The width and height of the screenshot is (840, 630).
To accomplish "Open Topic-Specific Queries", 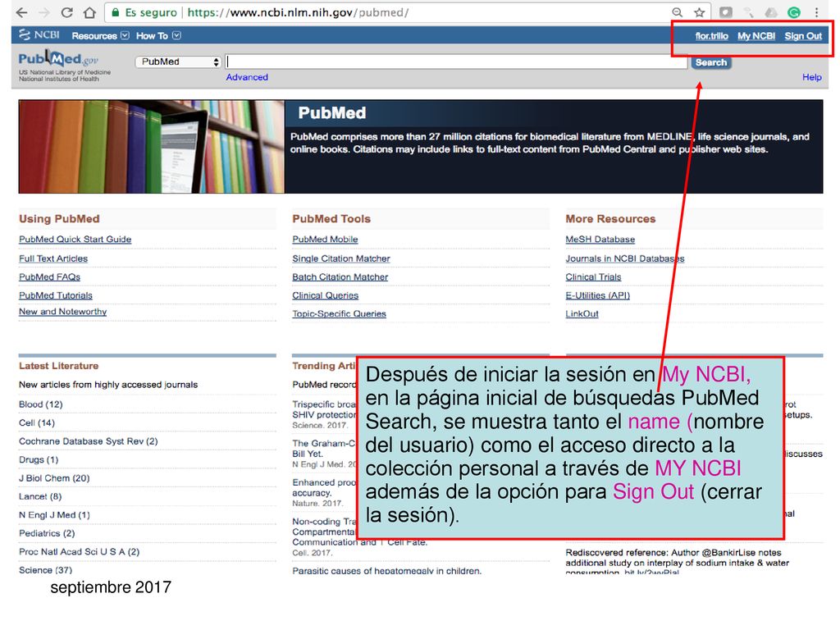I will pos(339,314).
